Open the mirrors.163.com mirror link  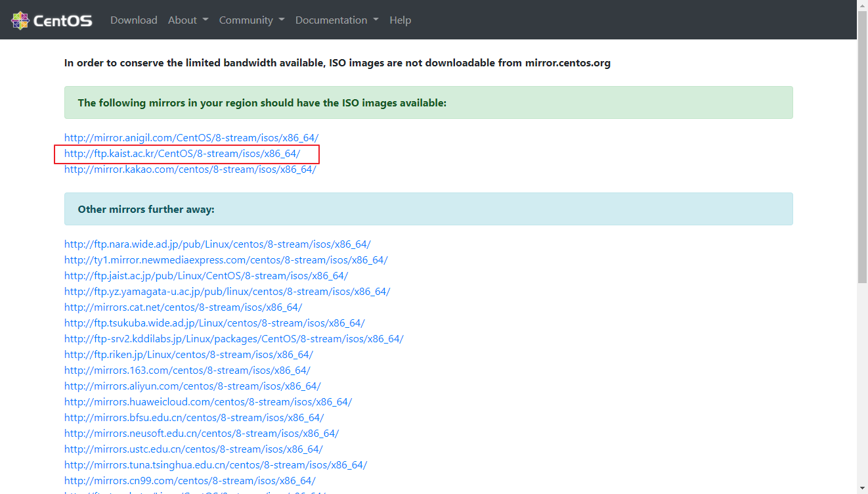(187, 370)
